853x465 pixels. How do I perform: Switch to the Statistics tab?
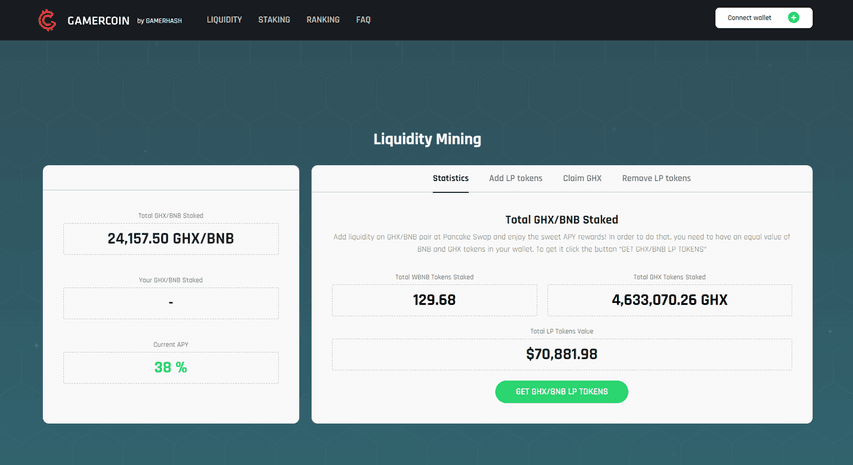click(x=450, y=178)
